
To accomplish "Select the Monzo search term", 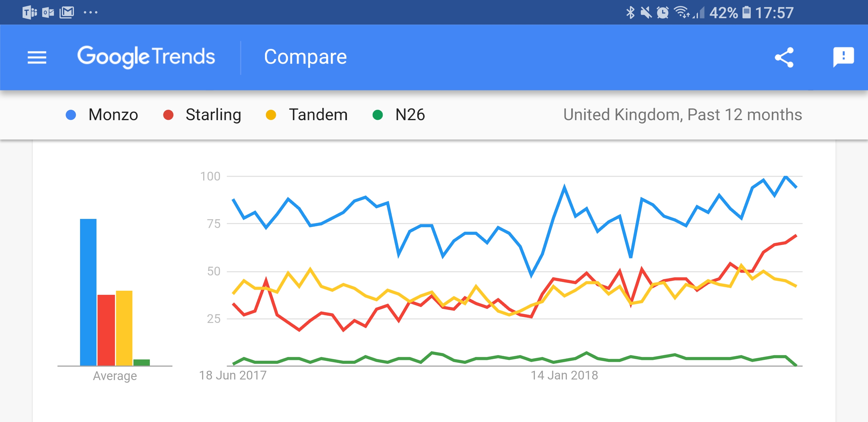I will coord(113,115).
